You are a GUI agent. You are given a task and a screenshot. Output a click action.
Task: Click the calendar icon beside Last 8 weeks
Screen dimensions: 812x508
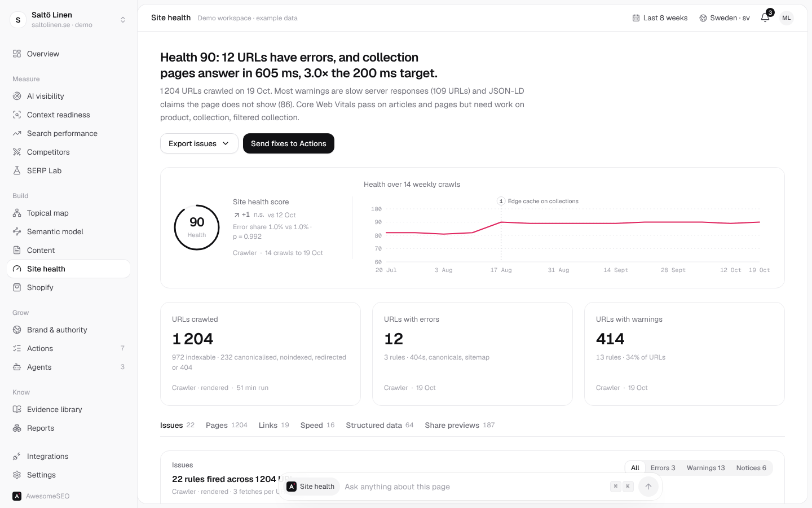click(x=636, y=18)
